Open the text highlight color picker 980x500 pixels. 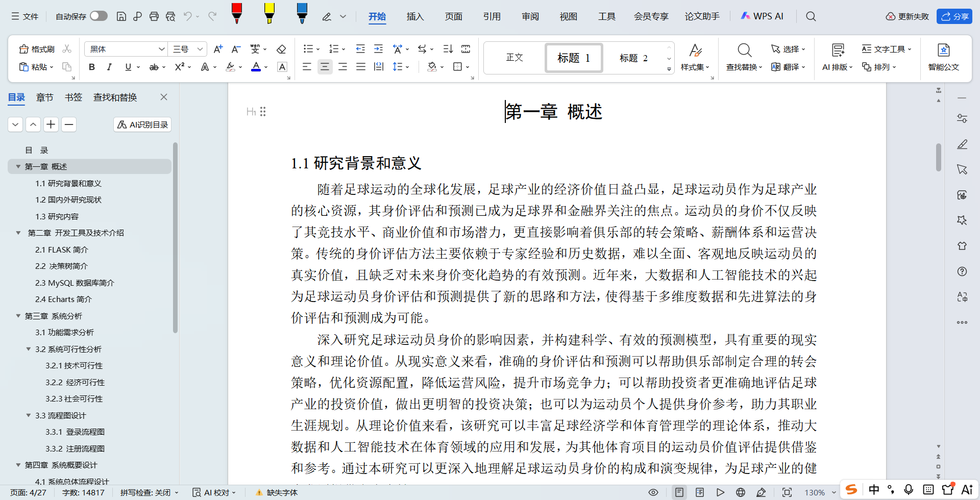(x=240, y=67)
